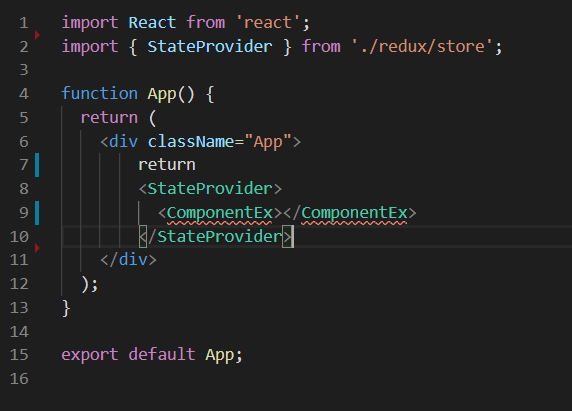Screen dimensions: 572x411
Task: Click the closing brace on line 13
Action: [66, 309]
